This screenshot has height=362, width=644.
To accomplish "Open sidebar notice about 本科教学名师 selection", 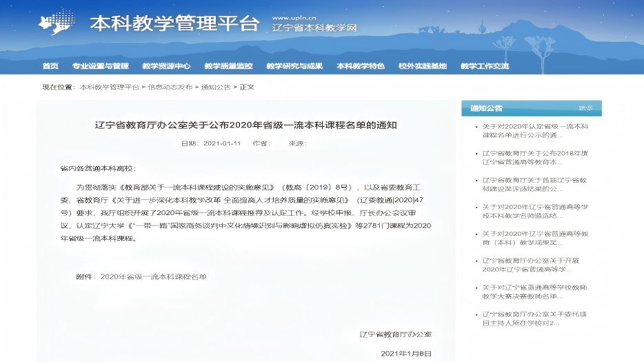I will click(535, 211).
